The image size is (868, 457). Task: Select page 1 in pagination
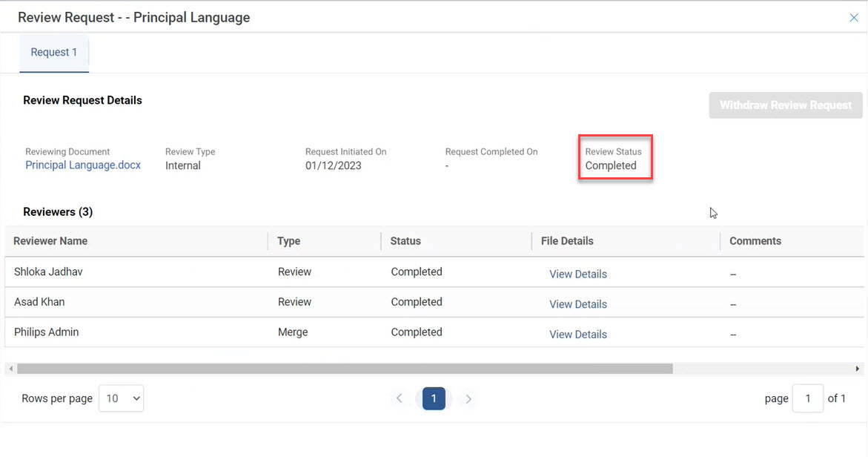click(434, 398)
